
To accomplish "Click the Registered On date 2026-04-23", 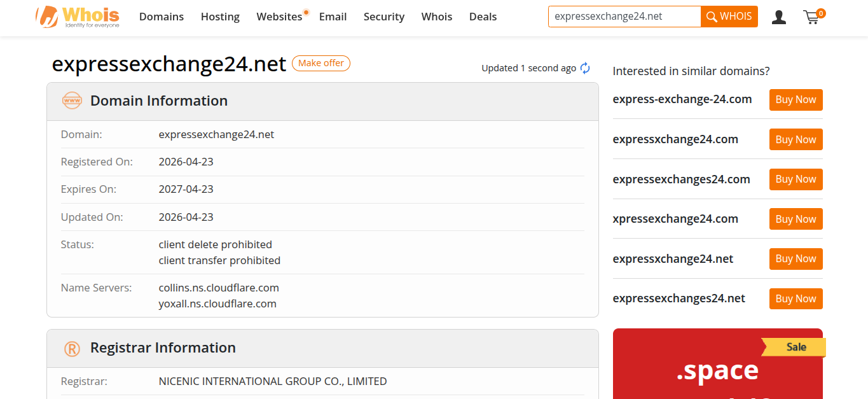I will pyautogui.click(x=186, y=162).
